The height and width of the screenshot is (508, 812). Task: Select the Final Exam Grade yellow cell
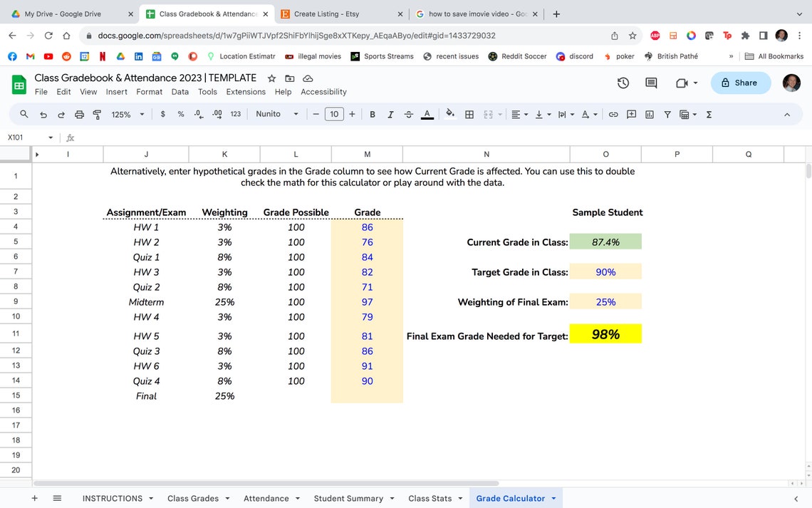pos(605,333)
